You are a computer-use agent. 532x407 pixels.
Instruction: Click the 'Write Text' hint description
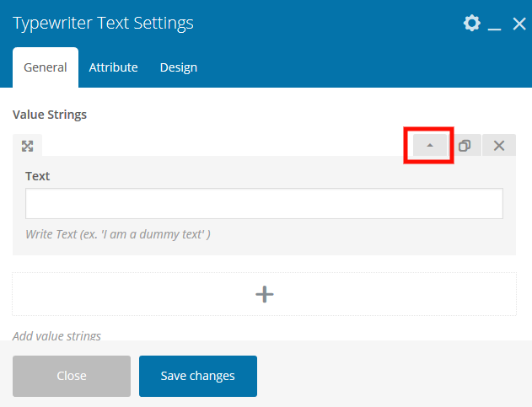coord(118,233)
